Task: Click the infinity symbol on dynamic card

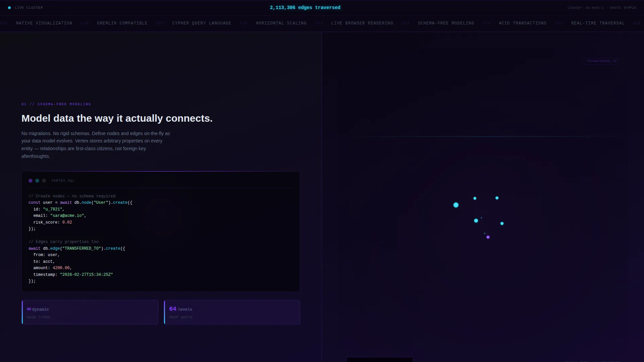Action: [x=29, y=309]
